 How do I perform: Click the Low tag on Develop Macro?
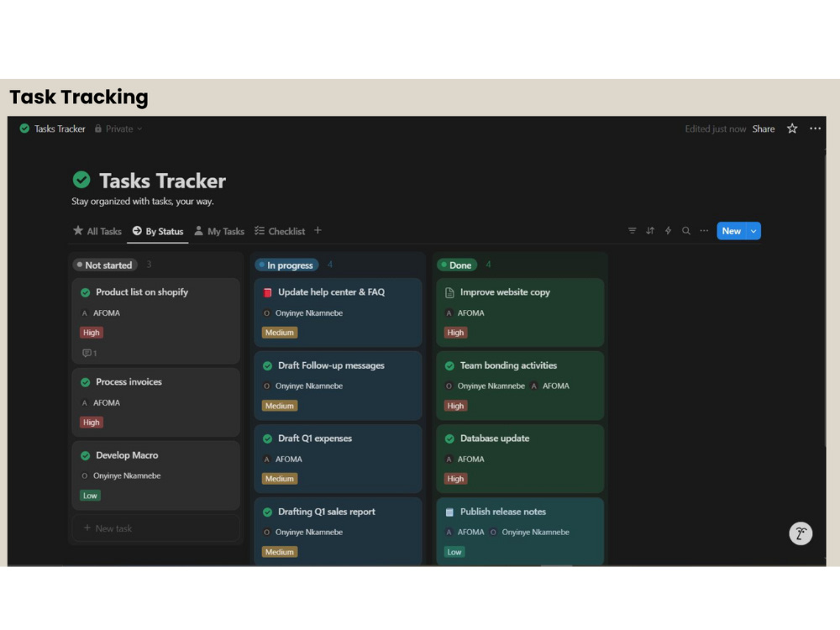click(90, 496)
